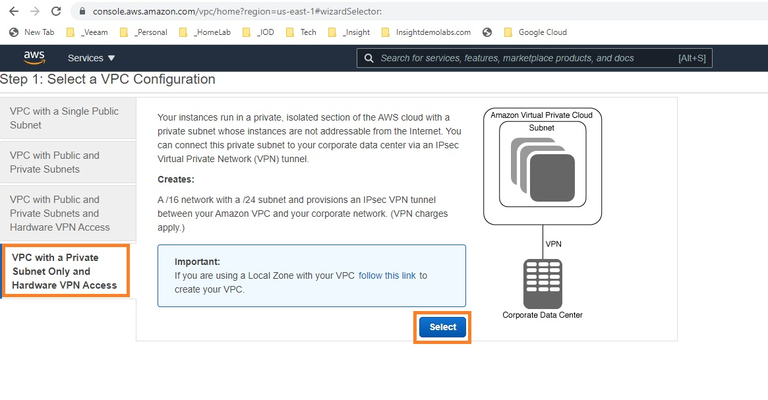
Task: Click the padlock site security icon
Action: click(x=82, y=11)
